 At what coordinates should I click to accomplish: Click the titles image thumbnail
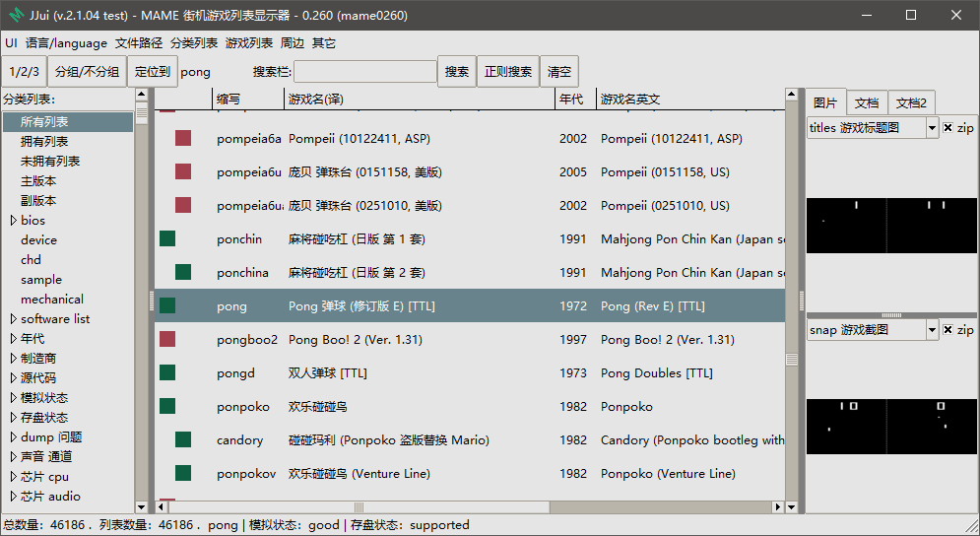point(891,226)
